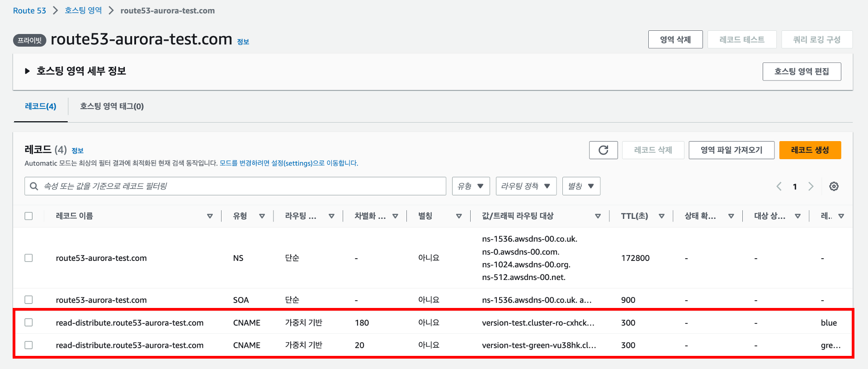
Task: Sort by 라우팅 column arrow
Action: click(x=331, y=216)
